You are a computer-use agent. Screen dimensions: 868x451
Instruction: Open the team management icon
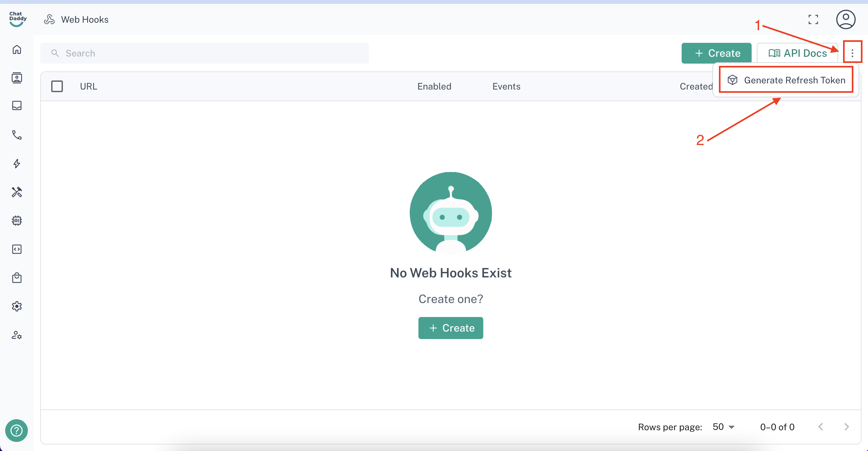tap(17, 335)
